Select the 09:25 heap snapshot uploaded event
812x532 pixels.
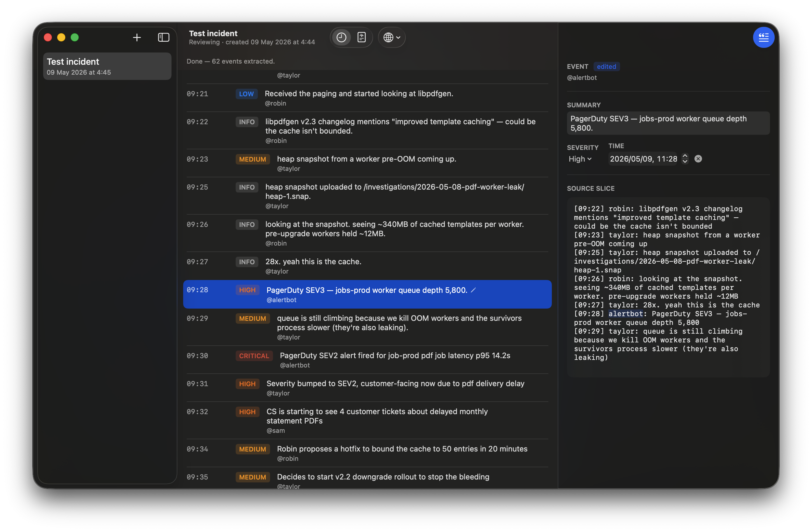pos(367,196)
